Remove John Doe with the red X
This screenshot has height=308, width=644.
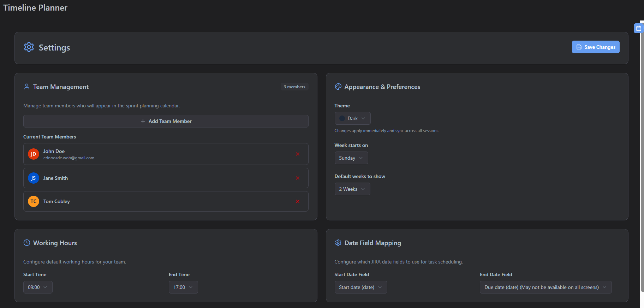(298, 154)
